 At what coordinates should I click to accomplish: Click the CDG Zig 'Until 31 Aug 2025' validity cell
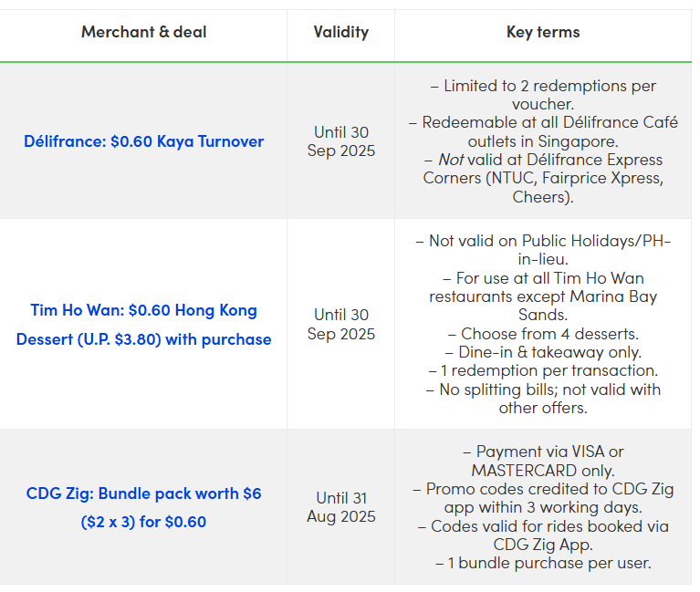coord(340,507)
